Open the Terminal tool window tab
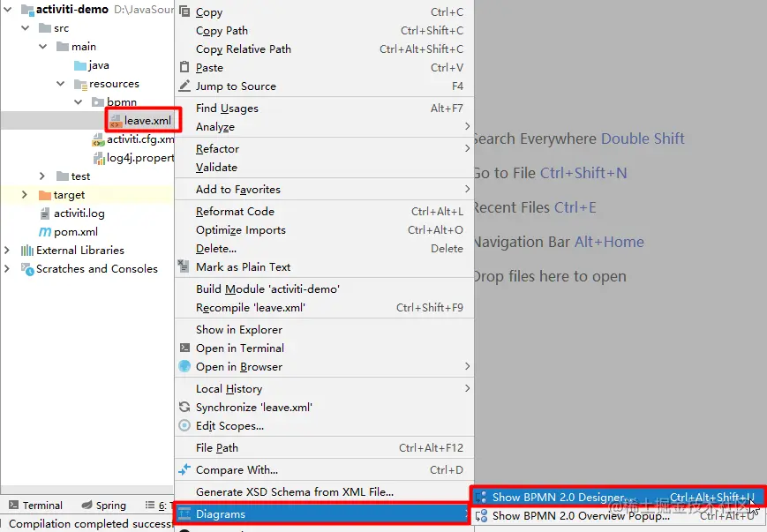Viewport: 767px width, 532px height. [x=35, y=506]
